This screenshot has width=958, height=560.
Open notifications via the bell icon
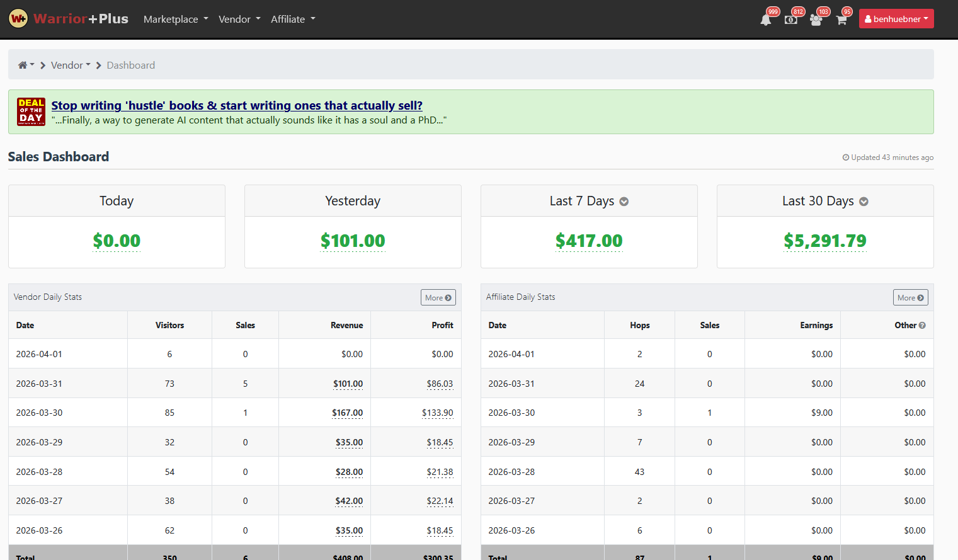pyautogui.click(x=765, y=19)
